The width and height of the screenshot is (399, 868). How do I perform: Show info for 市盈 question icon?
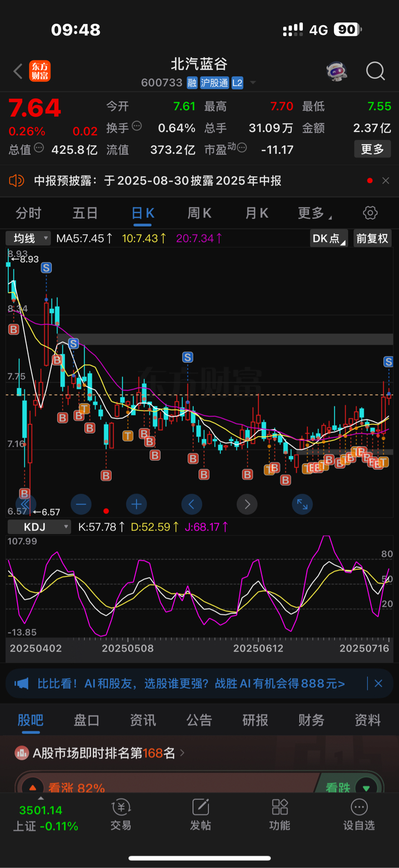pos(242,148)
